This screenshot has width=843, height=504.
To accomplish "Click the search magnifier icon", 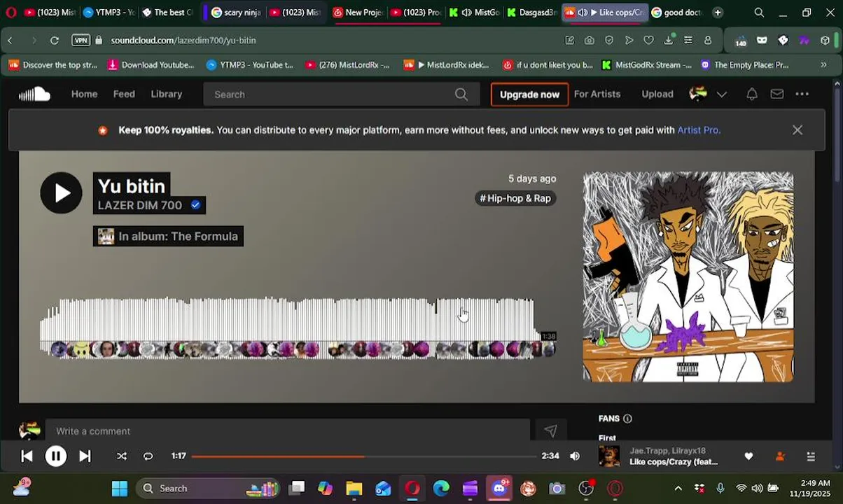I will (x=461, y=94).
